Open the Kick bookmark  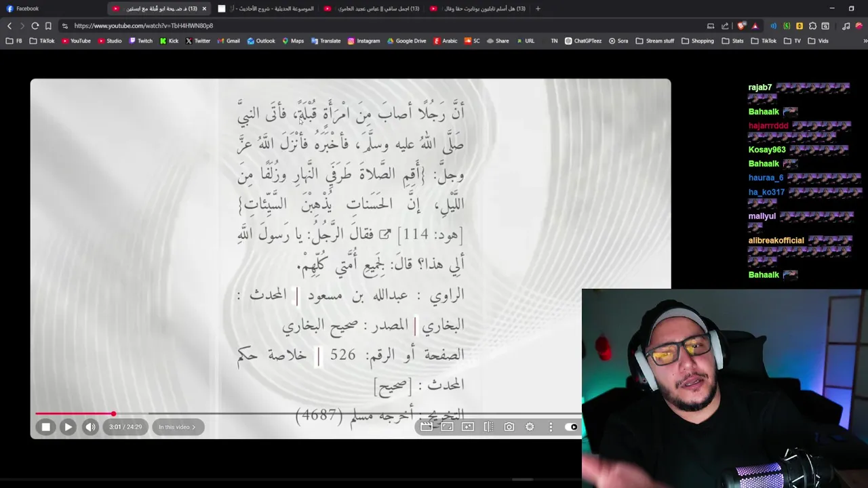[x=169, y=41]
